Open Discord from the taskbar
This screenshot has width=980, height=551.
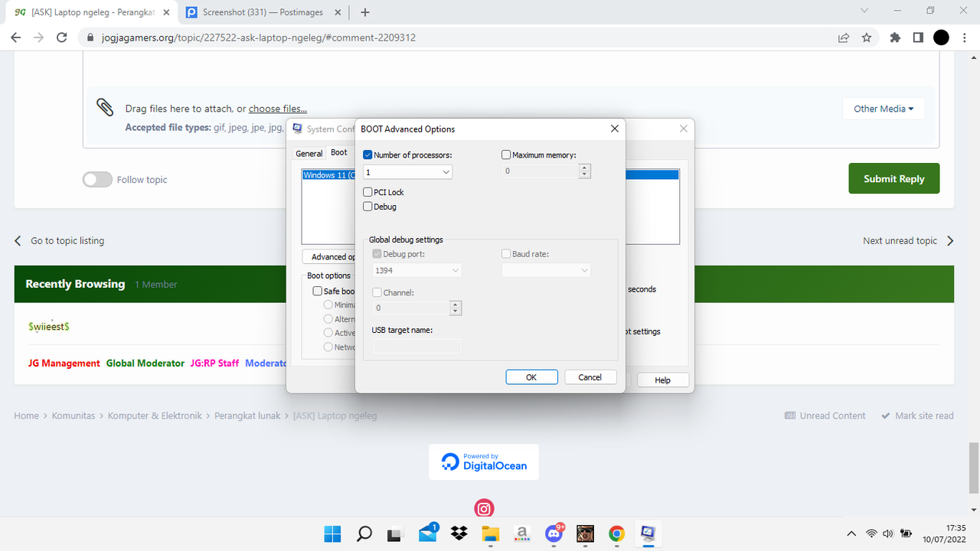(x=554, y=533)
